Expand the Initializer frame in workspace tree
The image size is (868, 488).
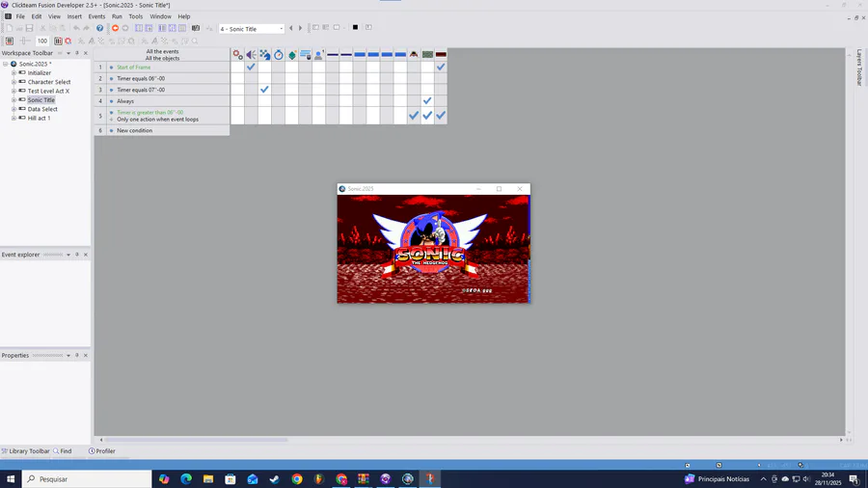(x=14, y=73)
